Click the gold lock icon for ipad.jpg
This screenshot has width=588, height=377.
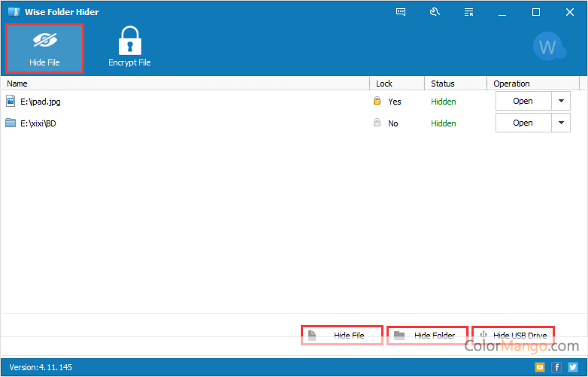[377, 101]
